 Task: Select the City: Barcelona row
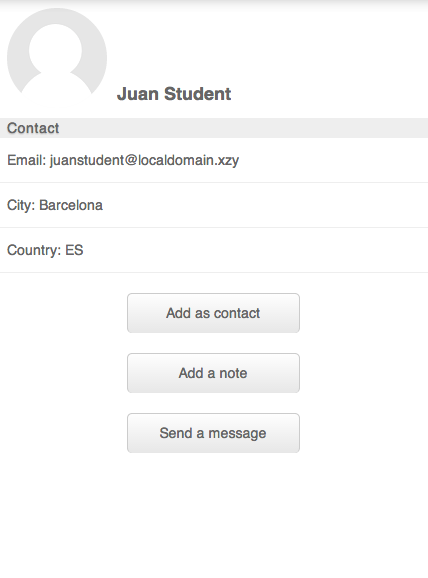click(x=214, y=205)
